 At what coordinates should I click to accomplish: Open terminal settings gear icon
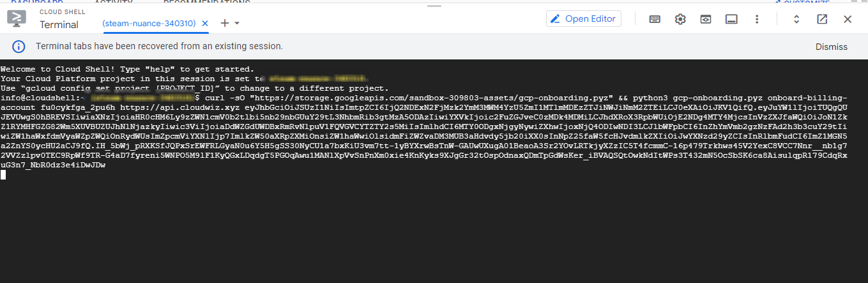point(680,19)
